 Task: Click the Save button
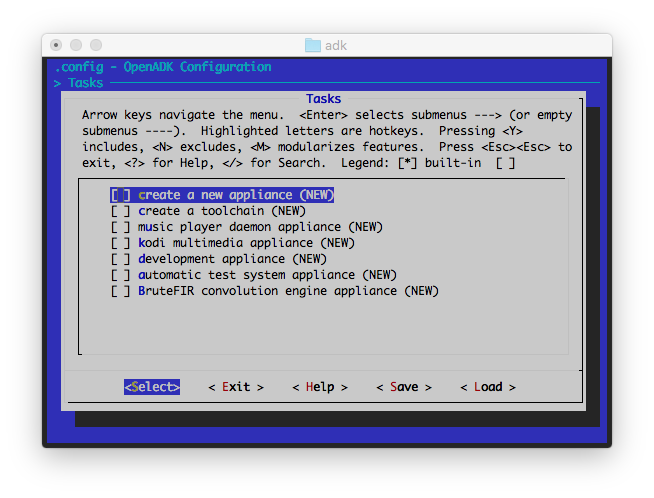[404, 387]
